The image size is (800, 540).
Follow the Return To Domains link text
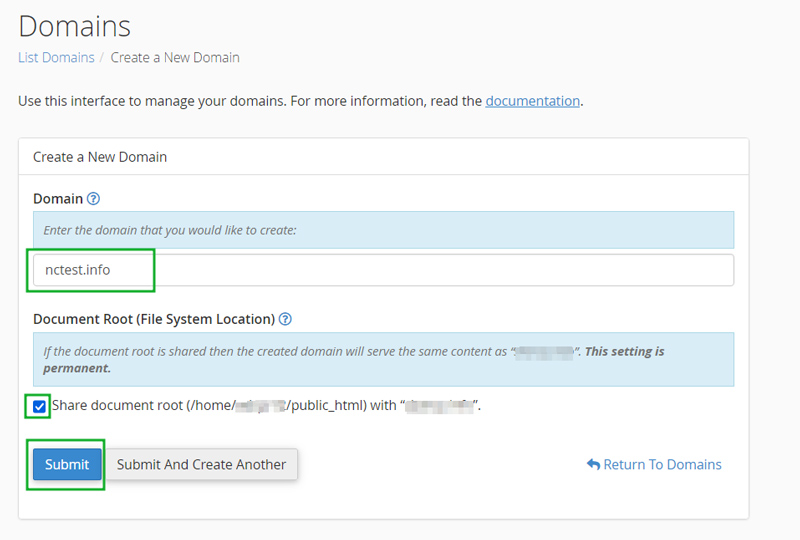click(662, 464)
